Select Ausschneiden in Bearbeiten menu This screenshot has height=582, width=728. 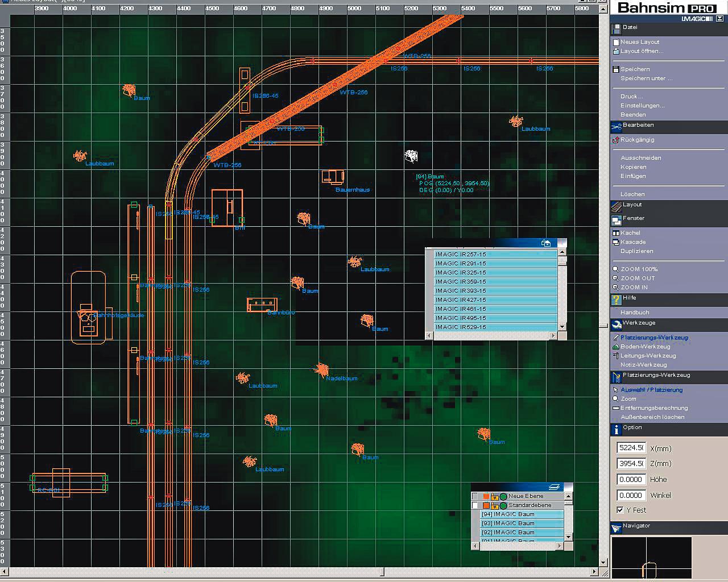click(x=641, y=158)
